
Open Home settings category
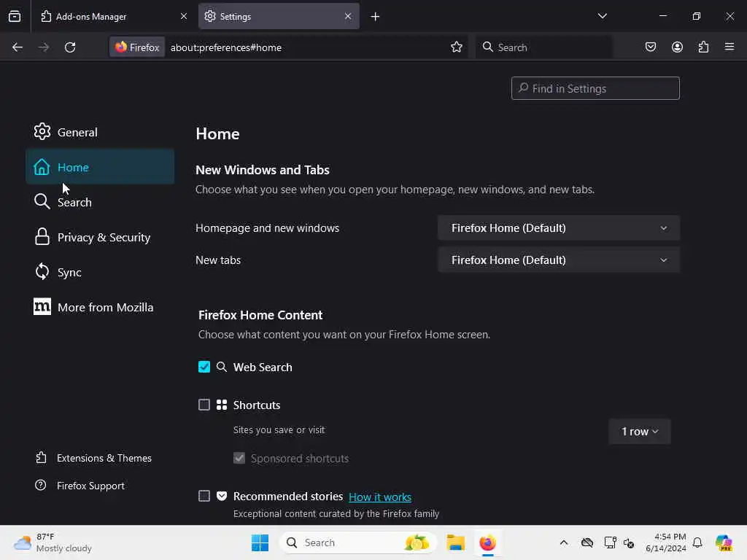tap(100, 167)
